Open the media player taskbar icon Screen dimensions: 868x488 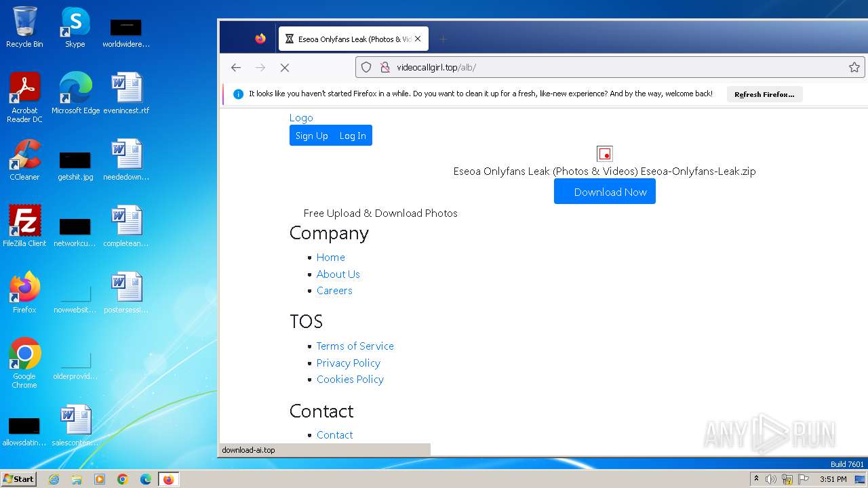click(100, 479)
